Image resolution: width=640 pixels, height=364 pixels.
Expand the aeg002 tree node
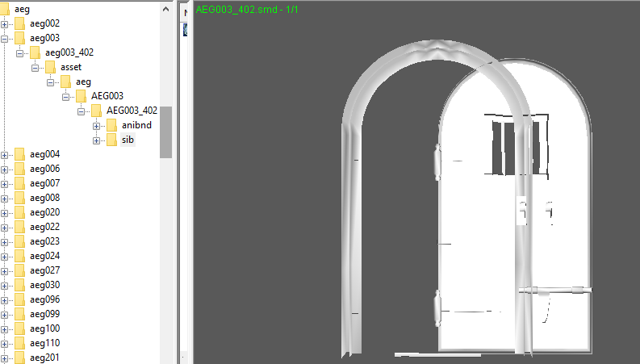point(4,24)
